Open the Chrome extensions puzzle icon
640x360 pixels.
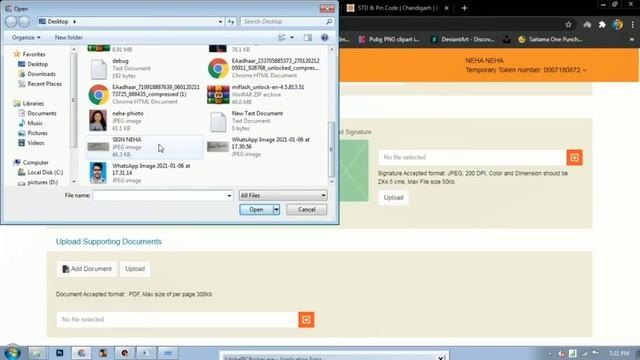602,24
